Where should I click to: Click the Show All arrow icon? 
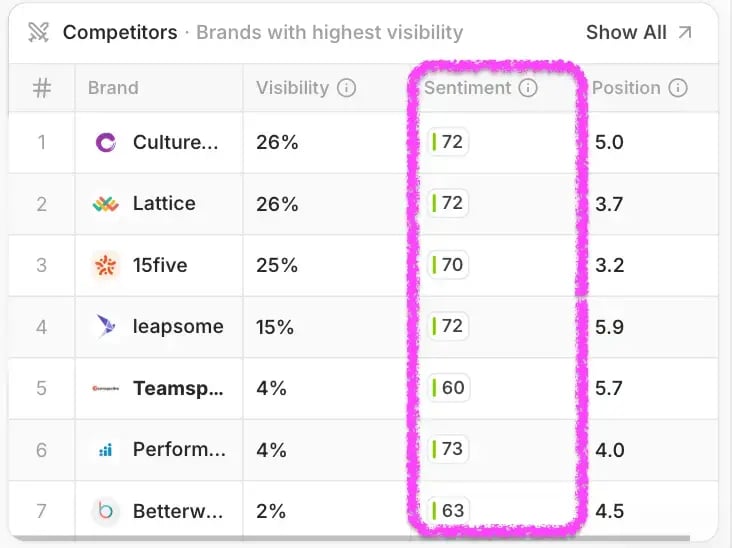click(685, 32)
